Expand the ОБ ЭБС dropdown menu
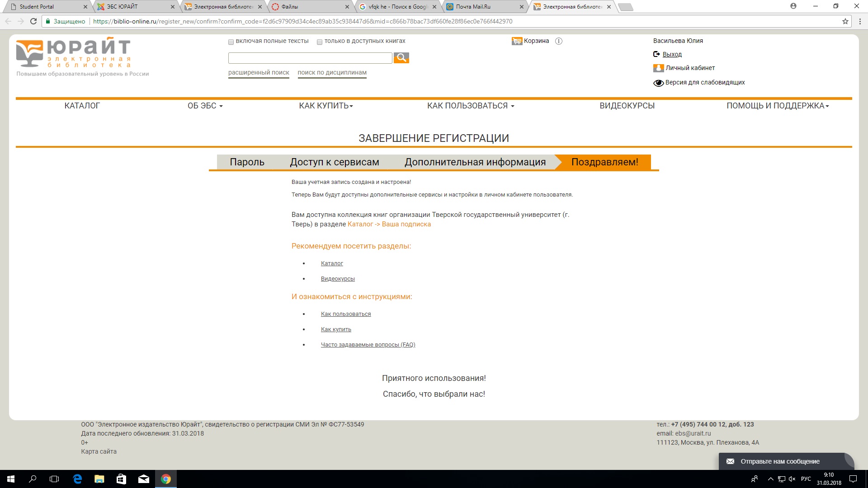 coord(205,106)
